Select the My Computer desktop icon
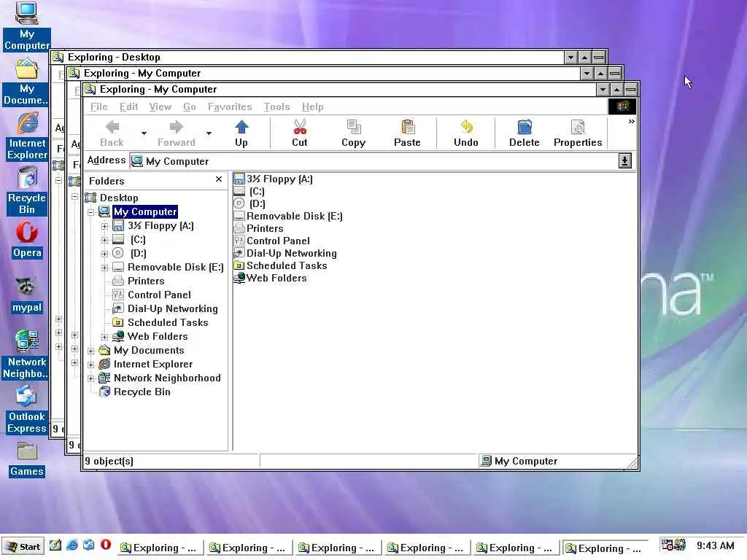Screen dimensions: 747x560 pos(27,26)
